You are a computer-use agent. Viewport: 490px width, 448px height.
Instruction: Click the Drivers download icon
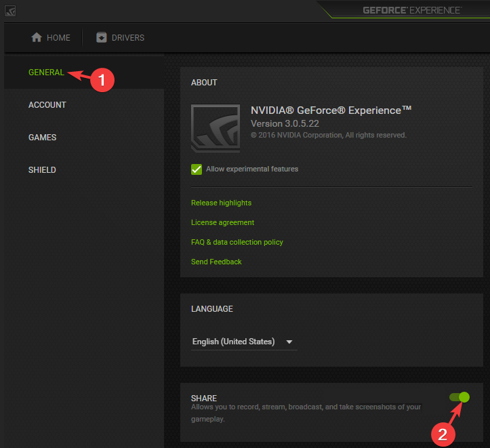tap(102, 37)
